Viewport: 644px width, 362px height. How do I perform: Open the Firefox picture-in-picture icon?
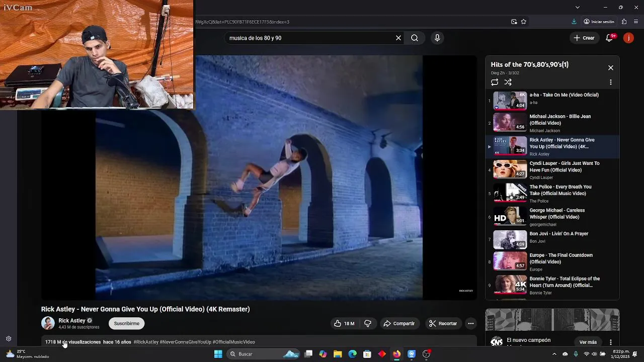pos(514,22)
